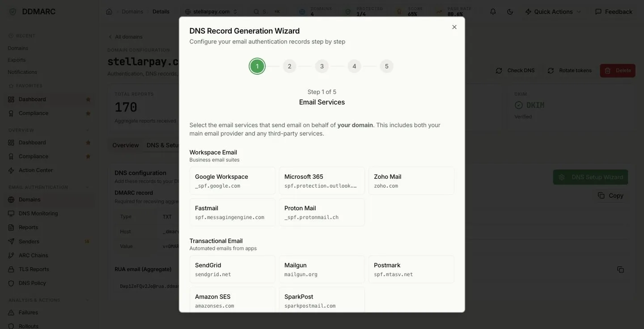644x329 pixels.
Task: Open the Overview tab
Action: (x=126, y=145)
